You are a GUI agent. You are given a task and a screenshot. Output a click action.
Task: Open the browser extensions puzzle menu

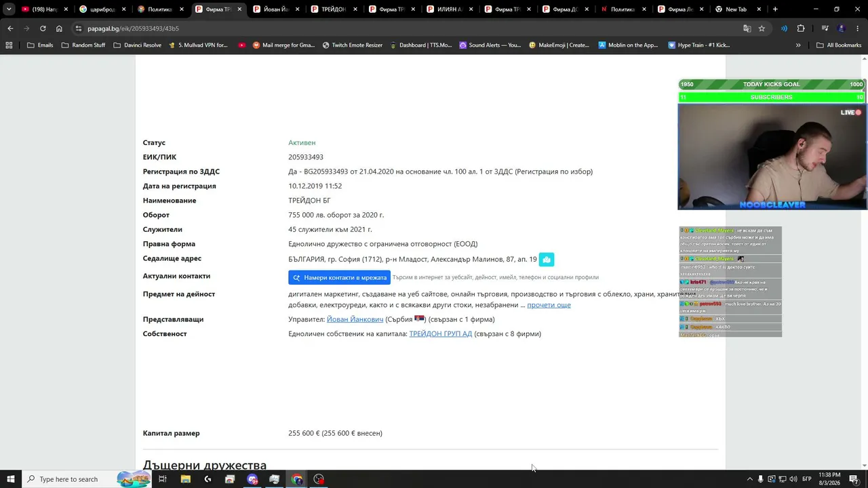click(x=801, y=28)
